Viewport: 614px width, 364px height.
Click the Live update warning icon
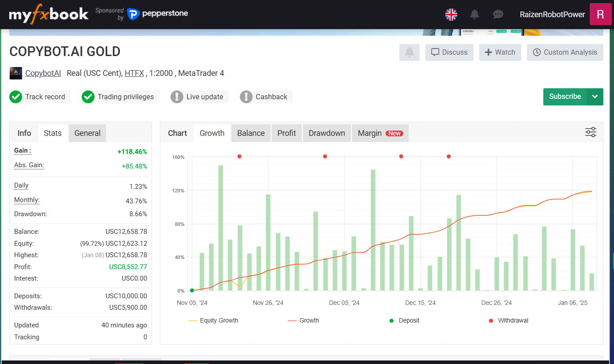click(x=177, y=97)
